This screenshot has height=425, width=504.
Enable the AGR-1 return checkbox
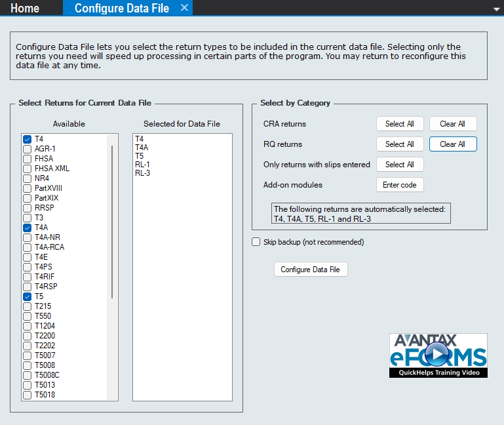28,149
